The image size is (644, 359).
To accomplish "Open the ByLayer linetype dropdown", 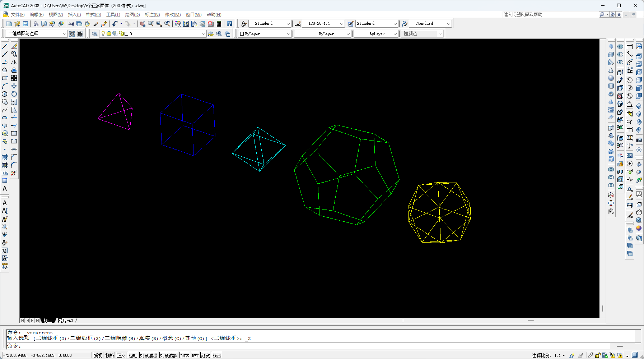I will (x=322, y=34).
